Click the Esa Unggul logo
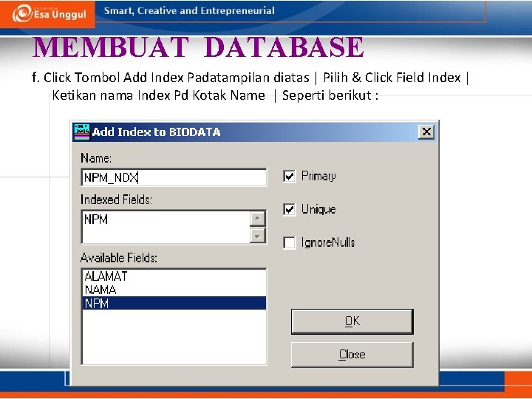This screenshot has width=532, height=399. (x=50, y=13)
